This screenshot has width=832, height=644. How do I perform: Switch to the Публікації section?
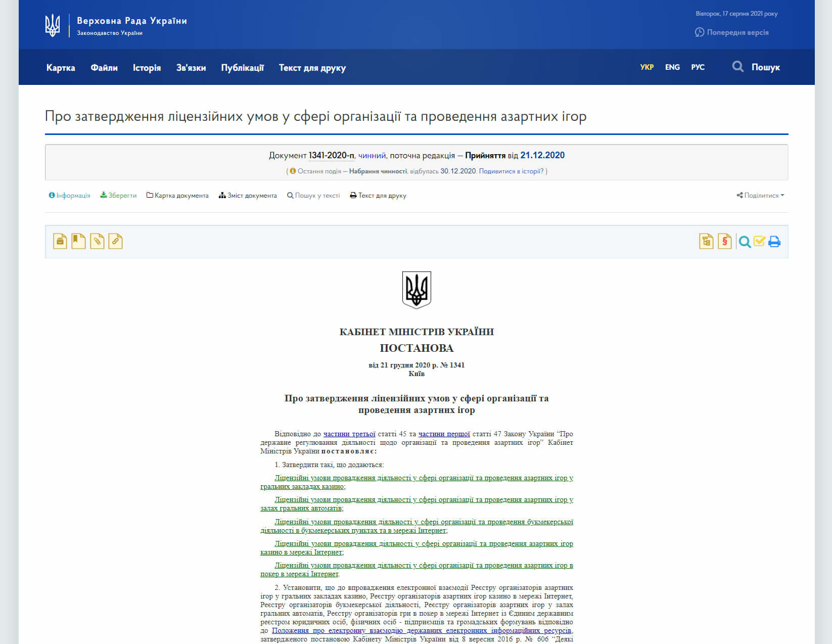click(x=243, y=67)
